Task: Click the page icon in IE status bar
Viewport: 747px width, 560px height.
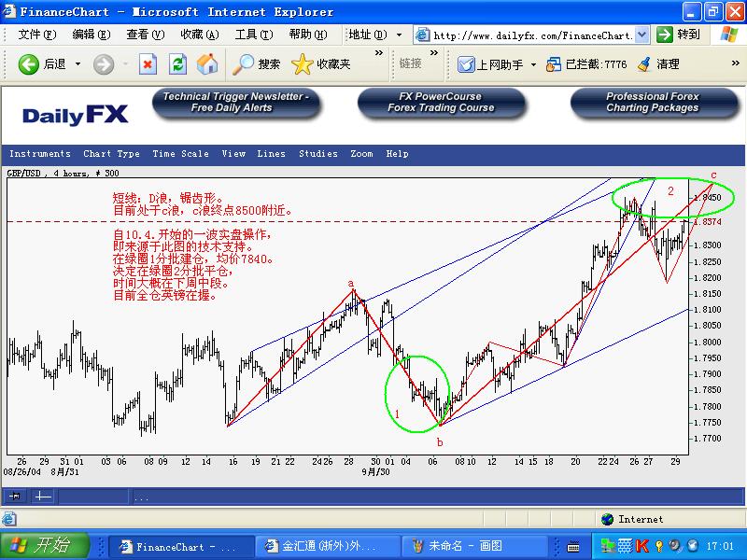Action: coord(9,519)
